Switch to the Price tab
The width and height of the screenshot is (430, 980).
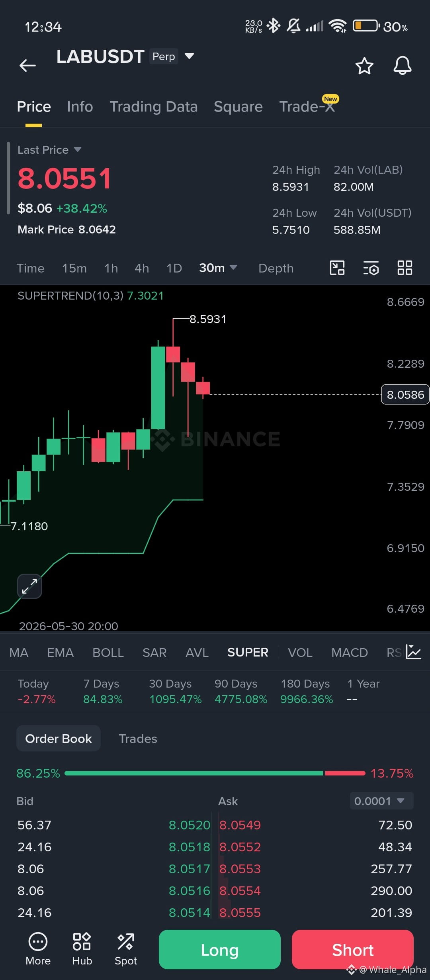[34, 107]
